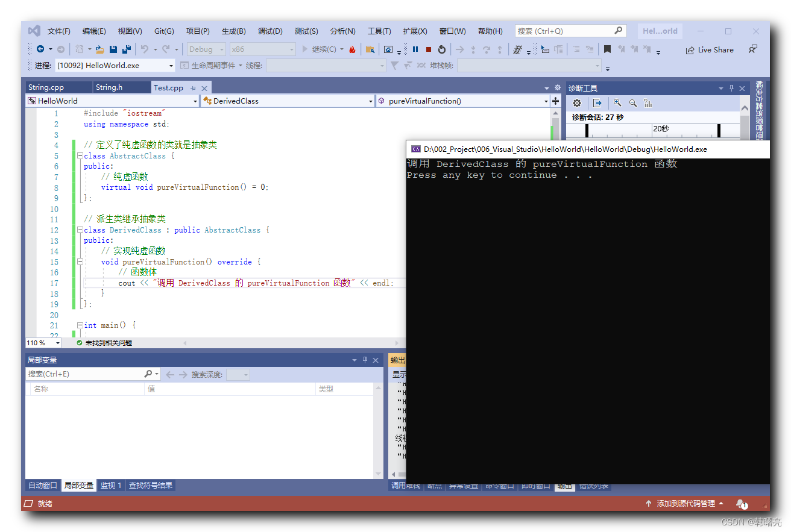Expand the DerivedClass scope dropdown
The width and height of the screenshot is (791, 532).
(288, 101)
